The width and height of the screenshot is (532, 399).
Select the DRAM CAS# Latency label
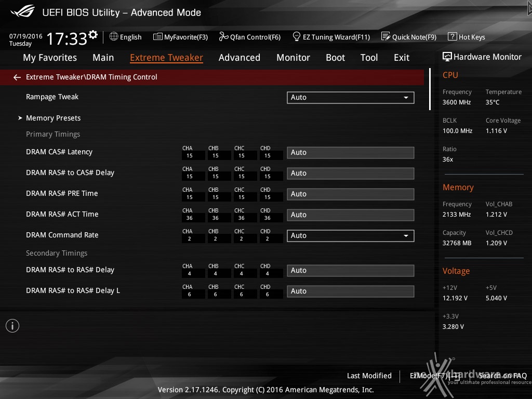coord(59,152)
